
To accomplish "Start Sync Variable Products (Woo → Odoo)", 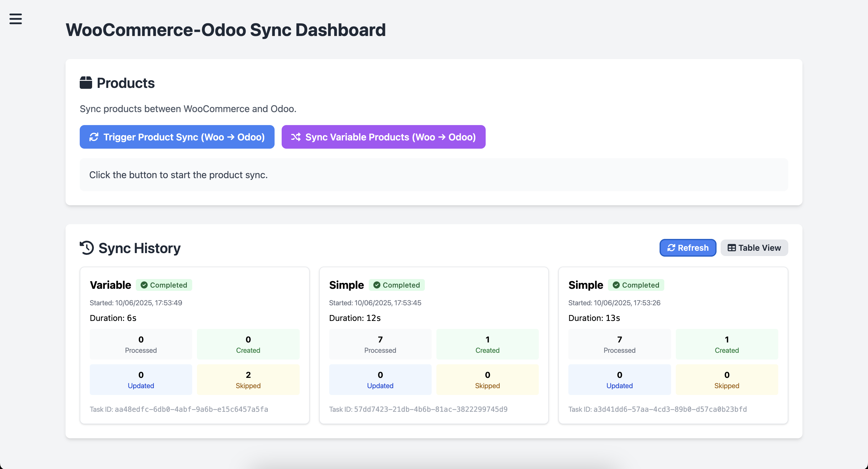I will [x=384, y=137].
